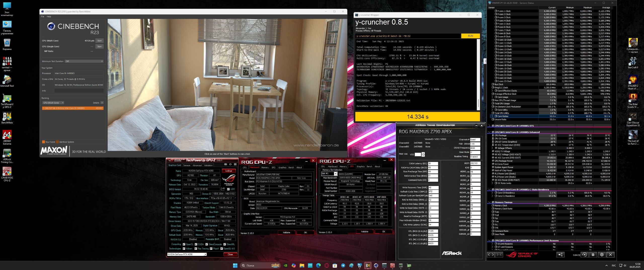Click the Microsoft Edge taskbar icon

pos(318,265)
